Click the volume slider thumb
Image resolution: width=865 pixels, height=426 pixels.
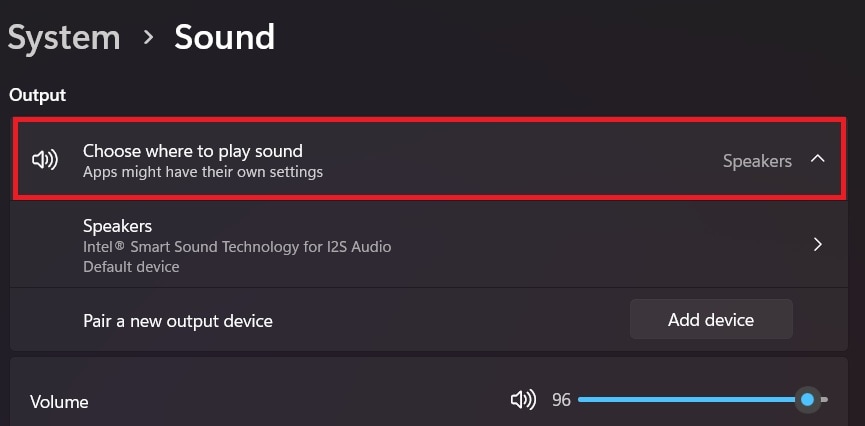click(807, 400)
